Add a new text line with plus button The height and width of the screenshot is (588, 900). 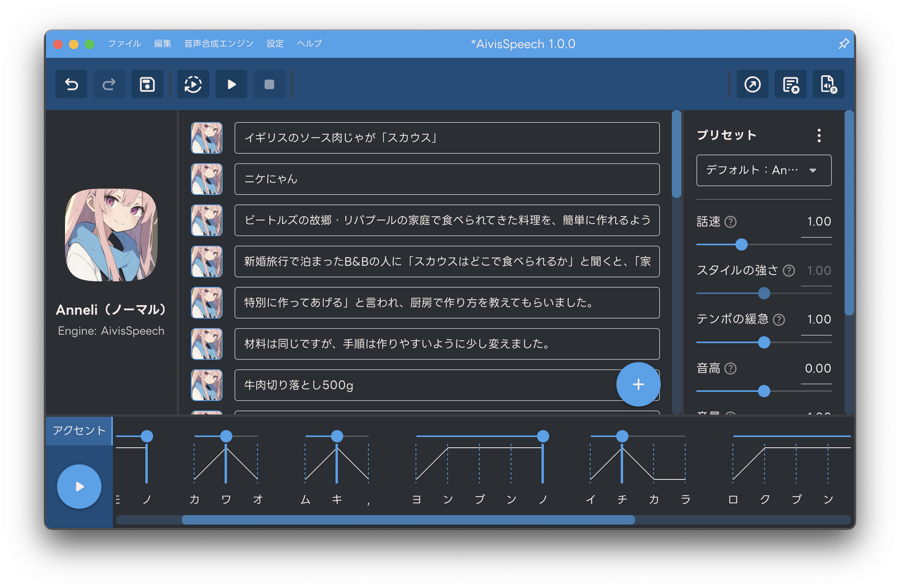coord(638,385)
